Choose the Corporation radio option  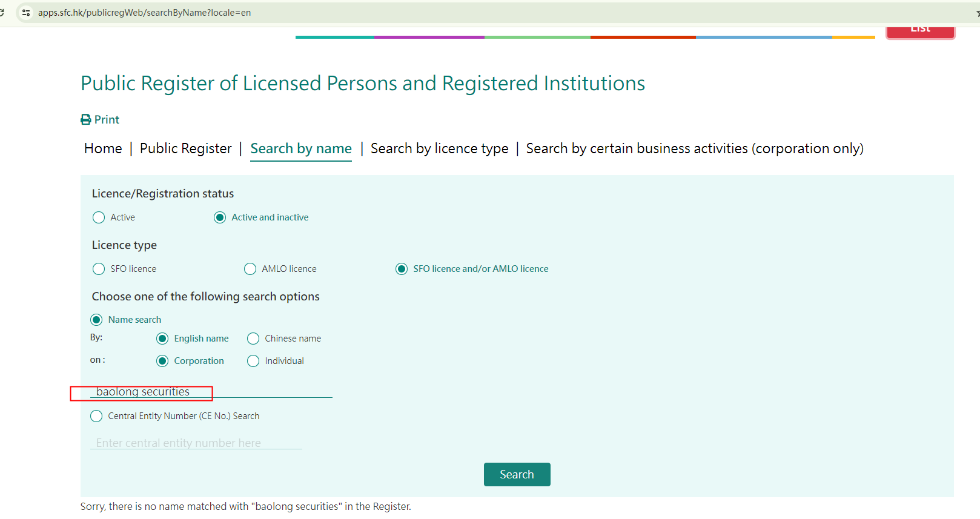(x=162, y=361)
